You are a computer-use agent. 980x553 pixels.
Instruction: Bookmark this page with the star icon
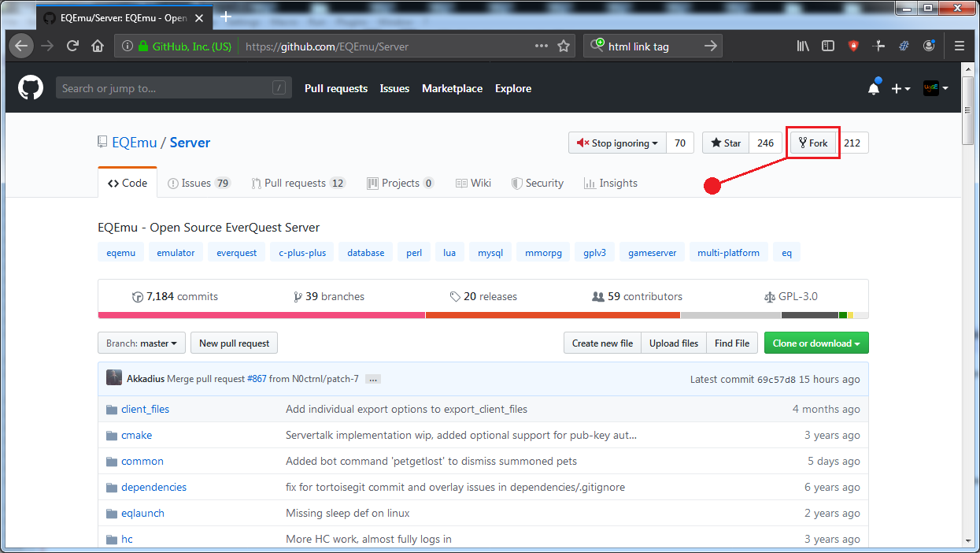[x=564, y=46]
